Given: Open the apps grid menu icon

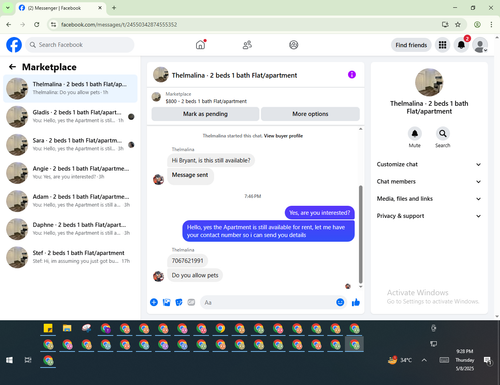Looking at the screenshot, I should (442, 45).
